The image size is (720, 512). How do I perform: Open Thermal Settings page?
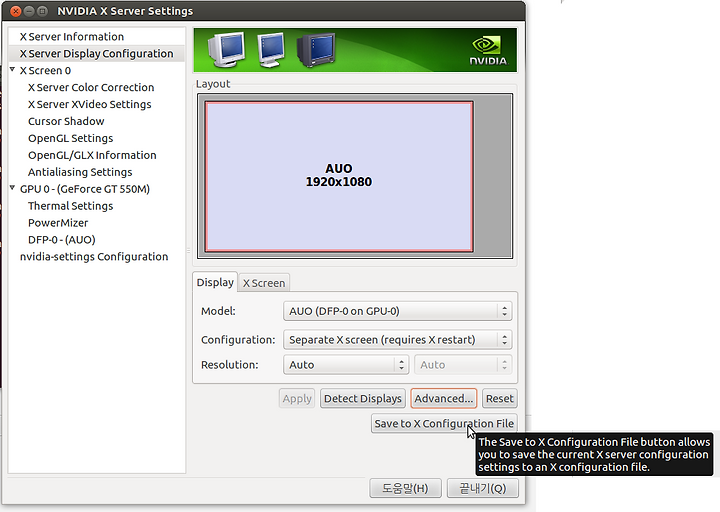click(x=70, y=206)
